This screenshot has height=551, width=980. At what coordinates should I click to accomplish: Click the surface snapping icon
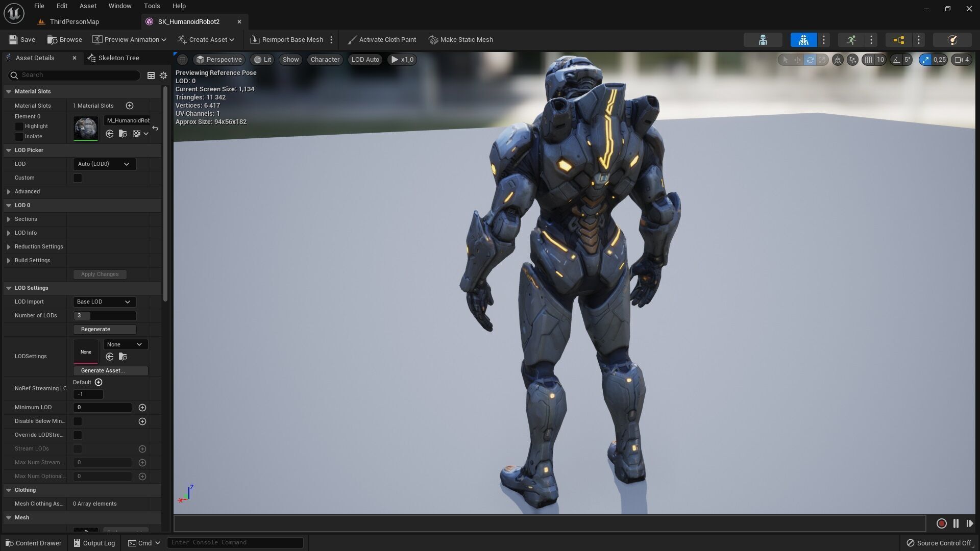(x=852, y=60)
